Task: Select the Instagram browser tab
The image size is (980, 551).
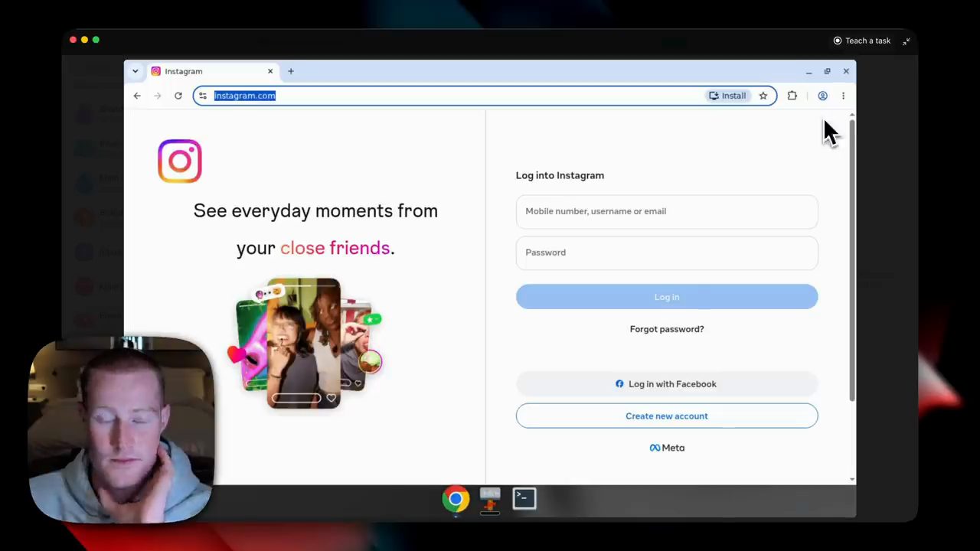Action: click(212, 71)
